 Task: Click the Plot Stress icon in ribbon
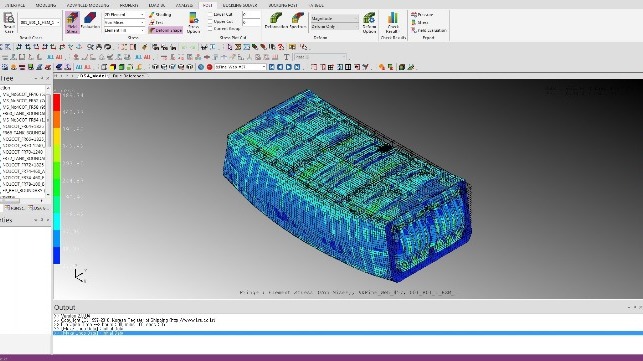point(72,22)
